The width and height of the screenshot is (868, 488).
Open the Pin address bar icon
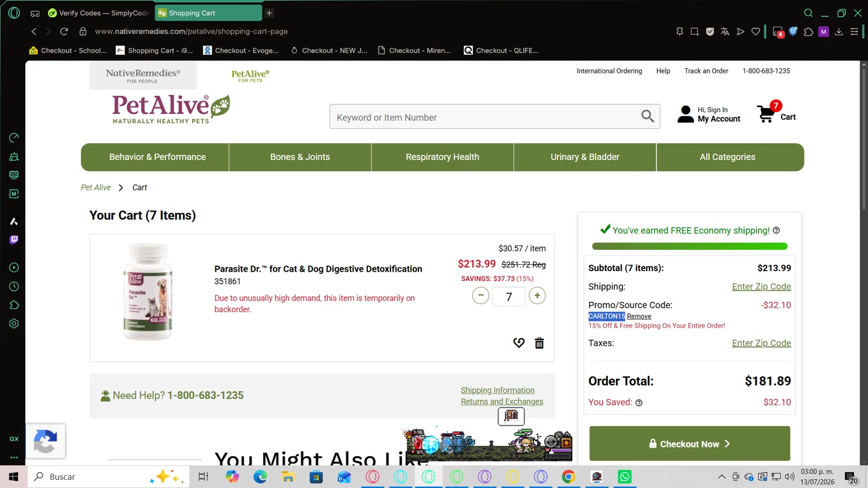(x=679, y=32)
